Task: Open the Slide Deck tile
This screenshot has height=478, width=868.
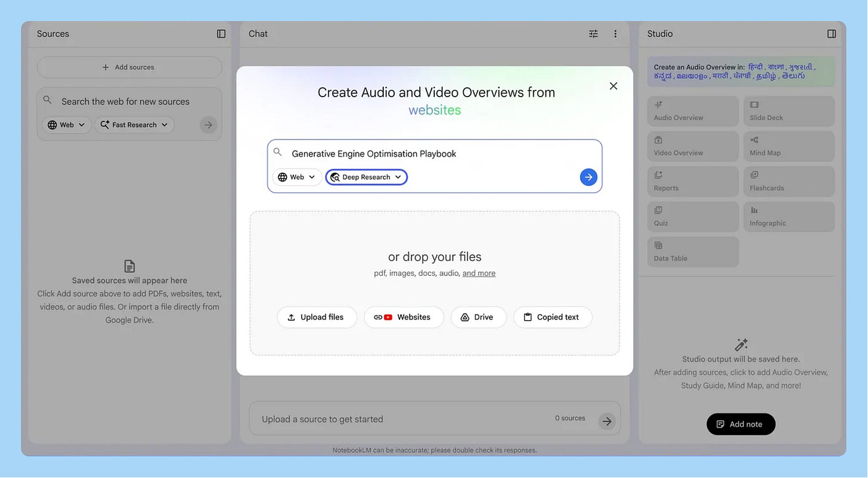Action: click(x=789, y=111)
